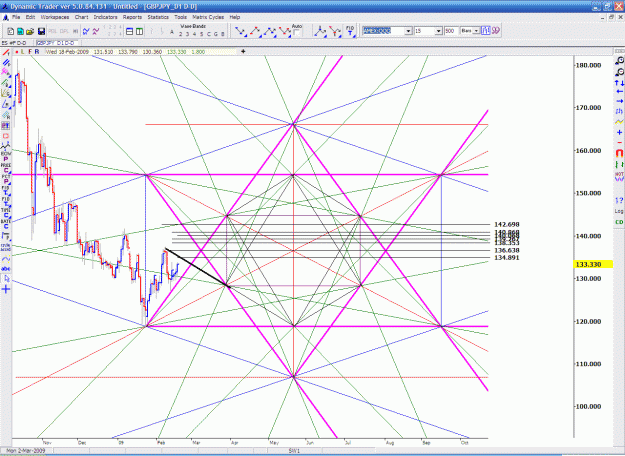Toggle Wave Bands A
625x456 pixels.
(172, 33)
